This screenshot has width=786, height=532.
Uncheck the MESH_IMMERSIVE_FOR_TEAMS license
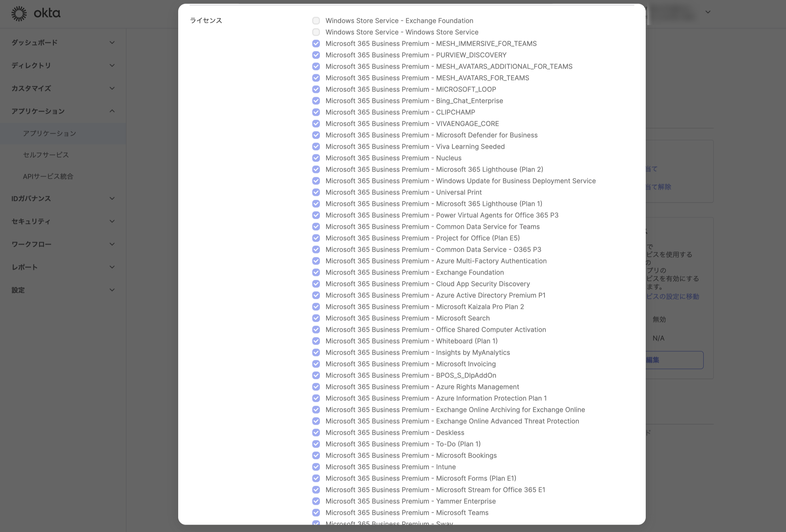point(316,44)
